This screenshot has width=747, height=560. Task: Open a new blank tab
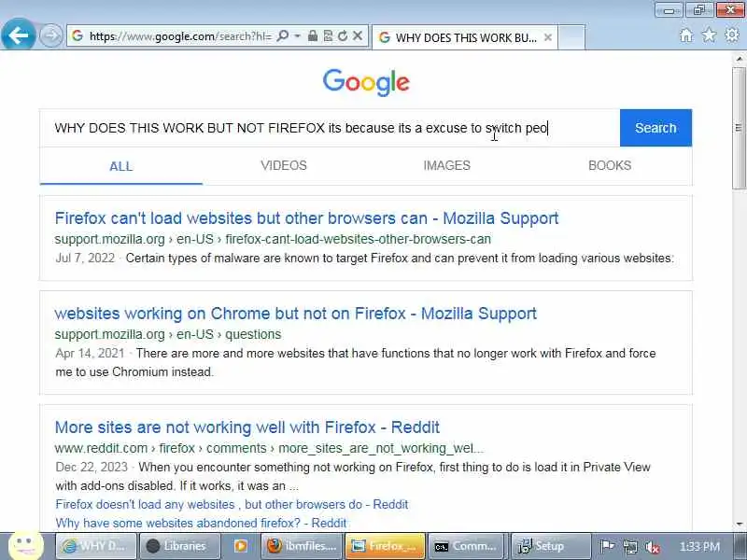[571, 37]
